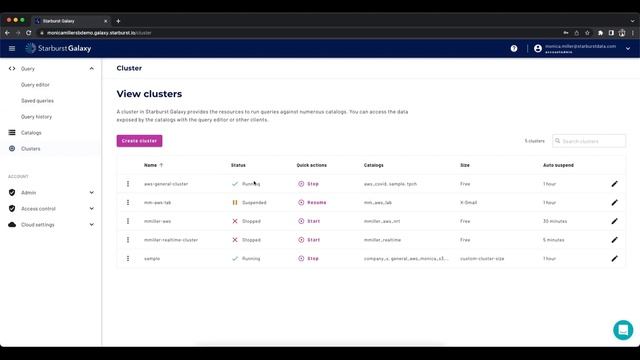The width and height of the screenshot is (640, 360).
Task: Click the X-Small size value
Action: tap(469, 202)
